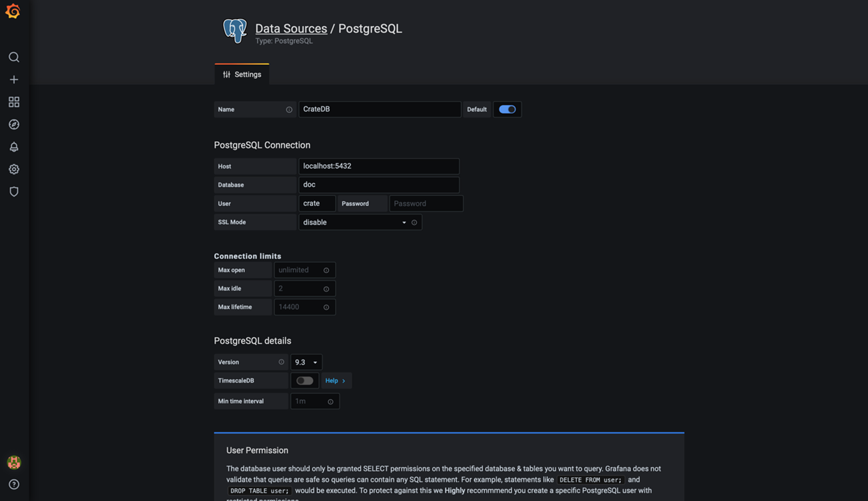Screen dimensions: 868x501
Task: Open the TimescaleDB Help link
Action: (335, 381)
